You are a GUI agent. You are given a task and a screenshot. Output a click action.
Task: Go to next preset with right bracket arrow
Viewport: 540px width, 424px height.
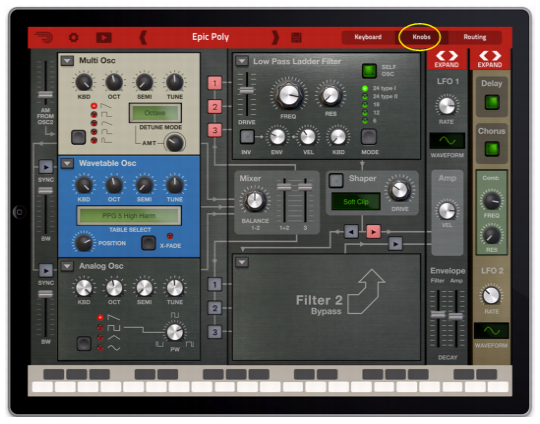[x=275, y=37]
